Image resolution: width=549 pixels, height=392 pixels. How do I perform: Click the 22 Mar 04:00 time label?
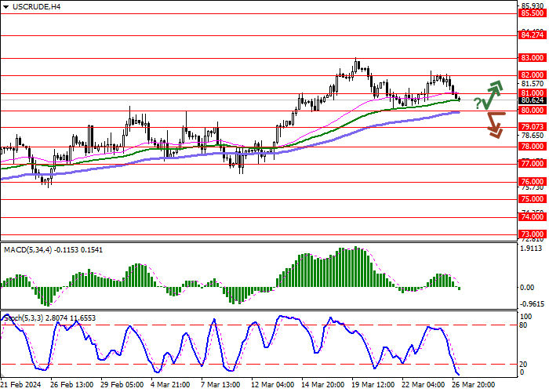pos(424,385)
